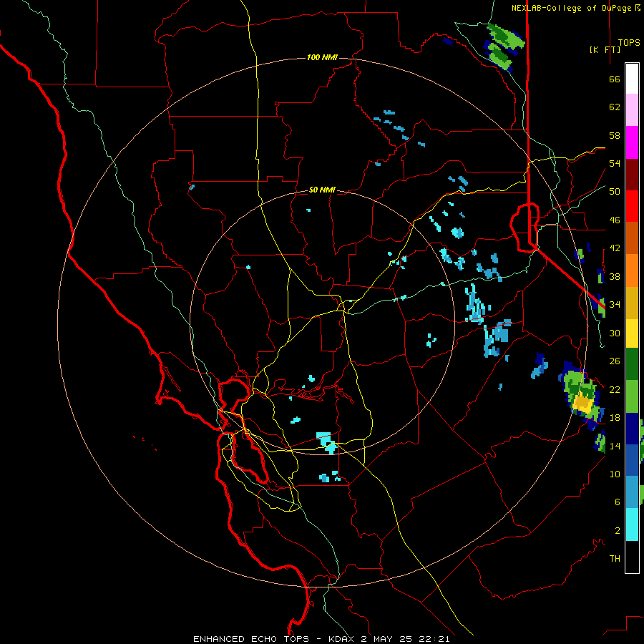Click the legend value 50

[x=615, y=191]
